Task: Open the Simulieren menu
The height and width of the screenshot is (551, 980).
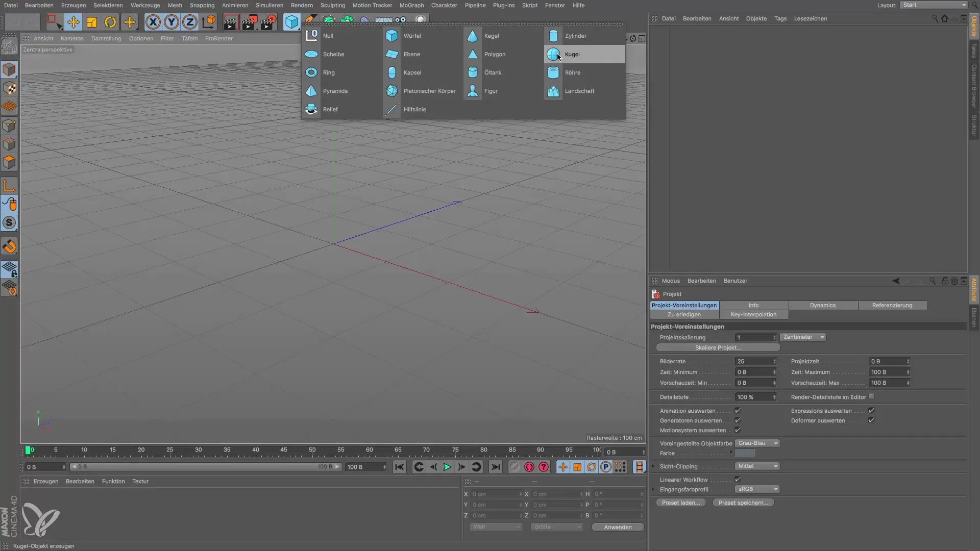Action: tap(269, 5)
